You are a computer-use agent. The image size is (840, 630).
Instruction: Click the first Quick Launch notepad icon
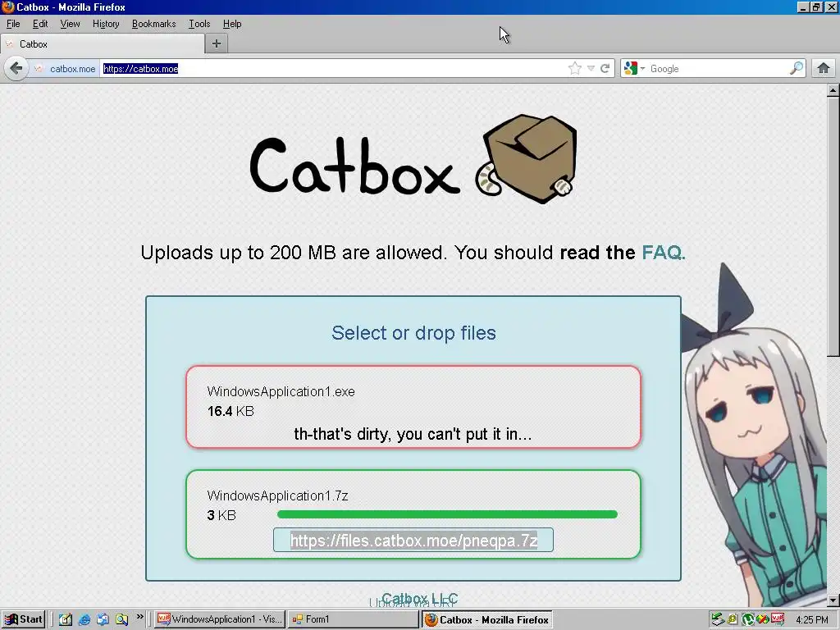coord(66,619)
